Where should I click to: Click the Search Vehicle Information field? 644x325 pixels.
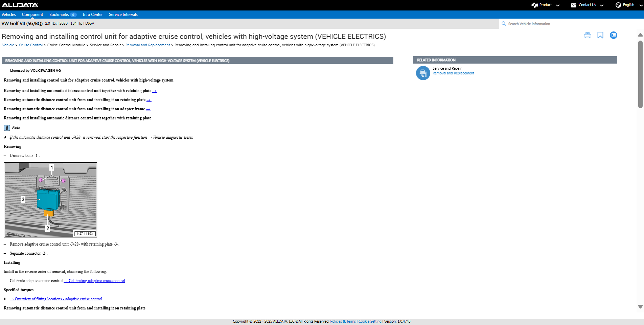pos(568,24)
